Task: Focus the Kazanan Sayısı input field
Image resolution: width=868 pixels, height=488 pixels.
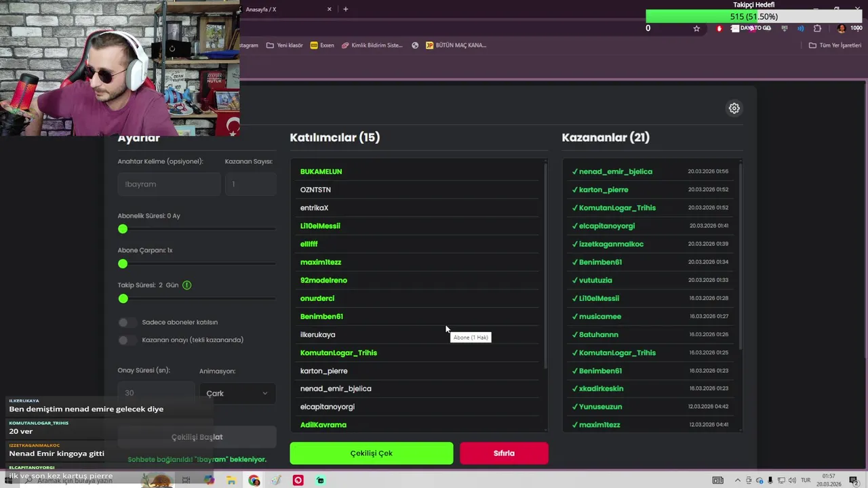Action: [x=250, y=184]
